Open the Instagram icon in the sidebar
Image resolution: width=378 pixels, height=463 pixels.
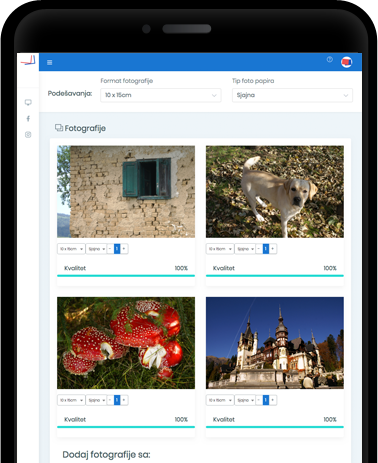(x=28, y=135)
